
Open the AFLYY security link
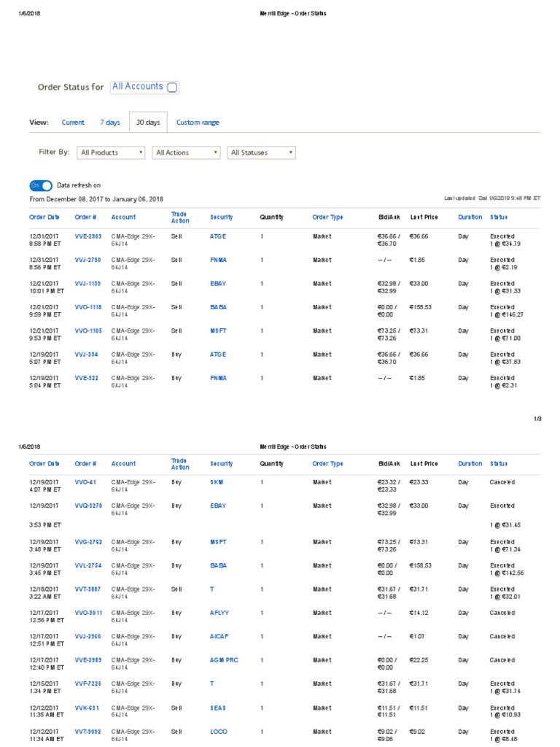[x=219, y=613]
